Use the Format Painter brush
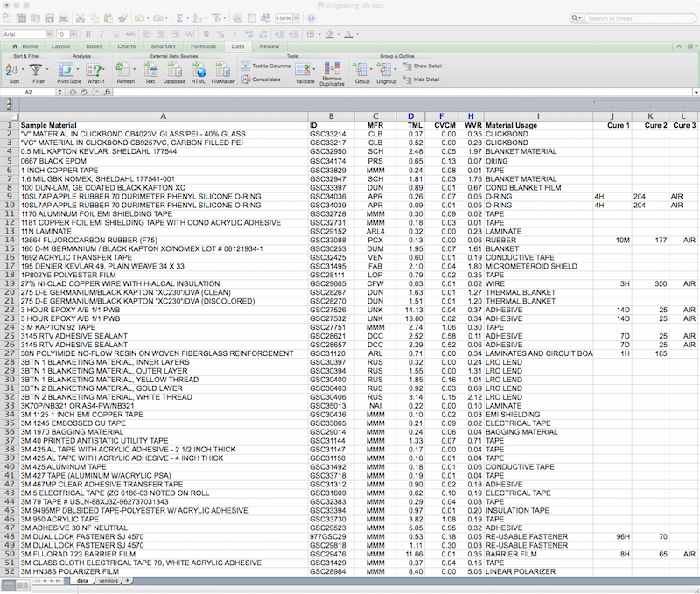 pyautogui.click(x=122, y=18)
